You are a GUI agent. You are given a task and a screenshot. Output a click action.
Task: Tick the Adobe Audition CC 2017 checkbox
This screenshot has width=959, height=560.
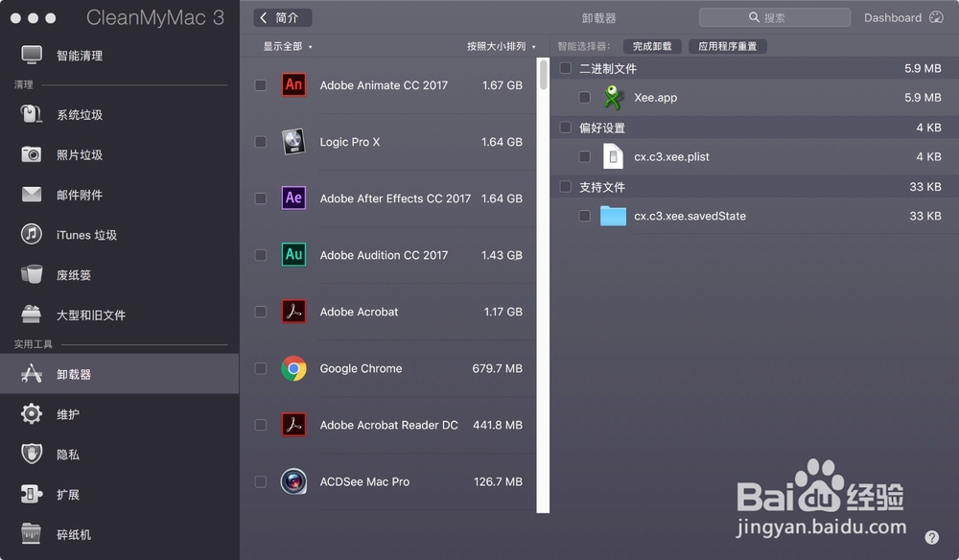click(261, 255)
